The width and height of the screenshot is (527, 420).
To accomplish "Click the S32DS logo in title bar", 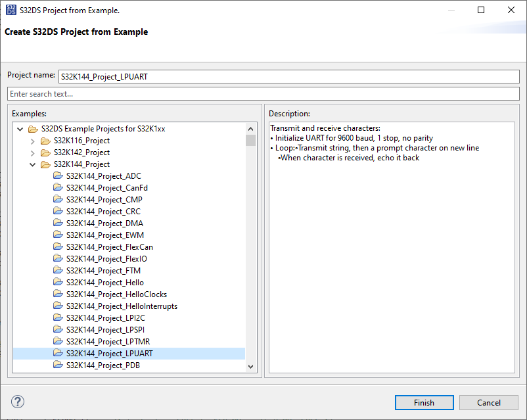I will pyautogui.click(x=10, y=10).
